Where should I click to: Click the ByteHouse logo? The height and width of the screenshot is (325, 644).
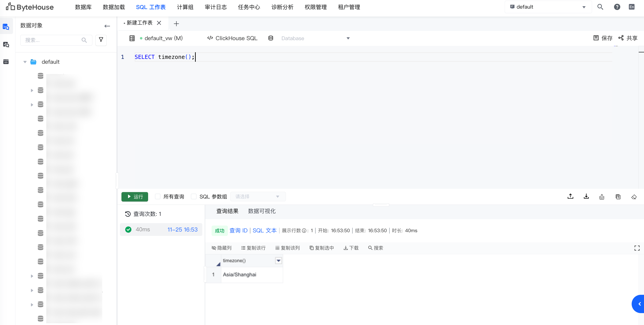point(30,7)
